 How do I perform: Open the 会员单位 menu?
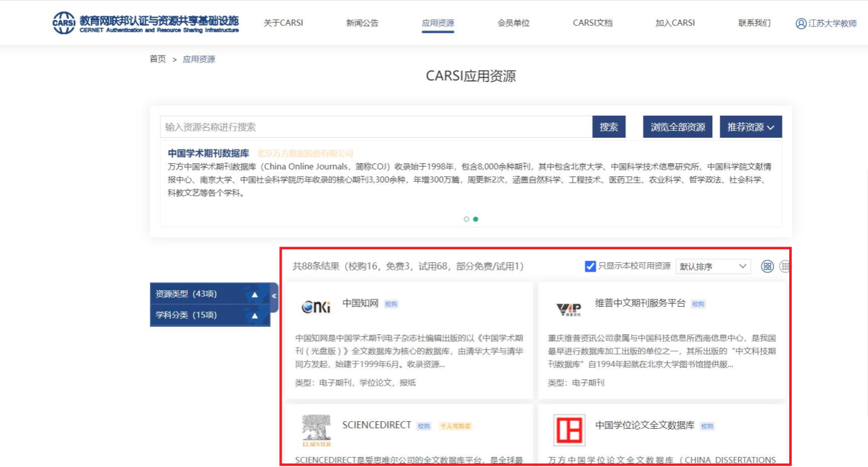pos(513,23)
